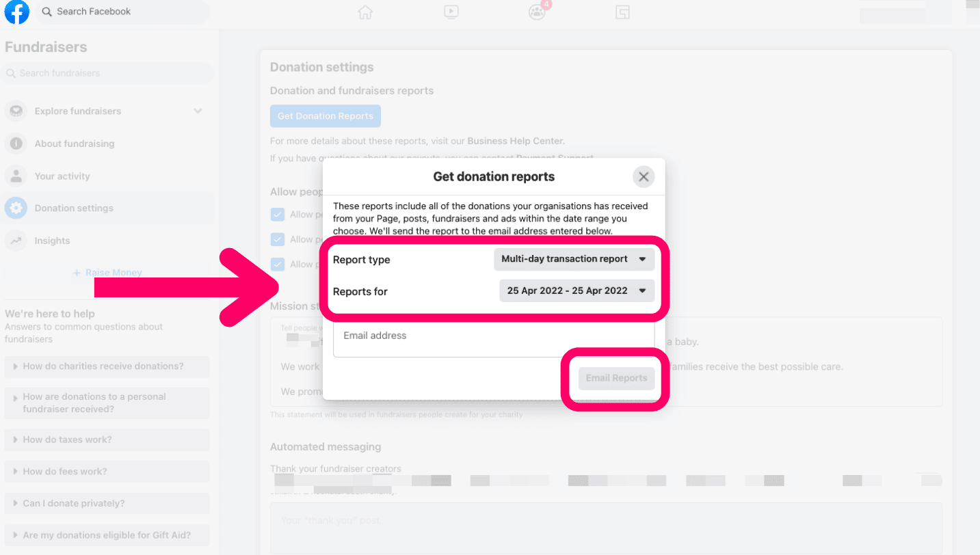
Task: Click the Facebook logo
Action: click(16, 12)
